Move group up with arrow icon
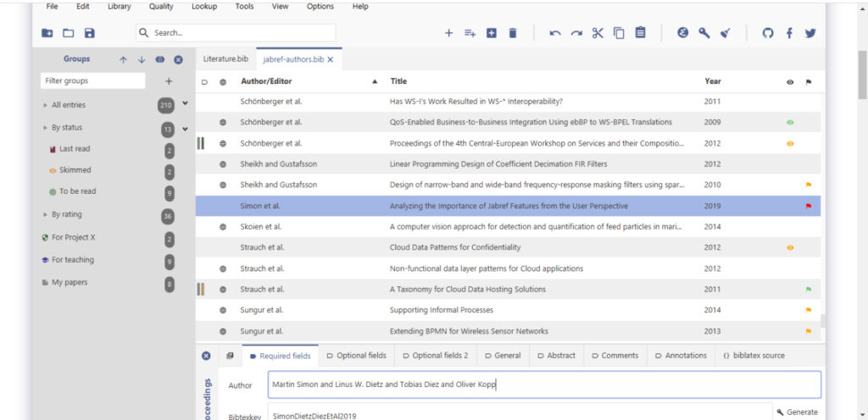Screen dimensions: 868x420 [x=124, y=59]
